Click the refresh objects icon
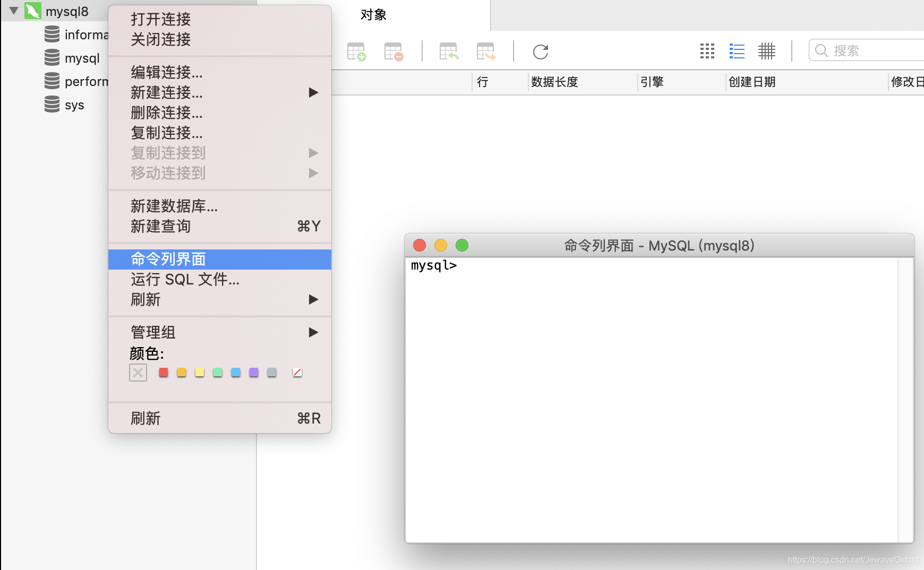 tap(541, 51)
